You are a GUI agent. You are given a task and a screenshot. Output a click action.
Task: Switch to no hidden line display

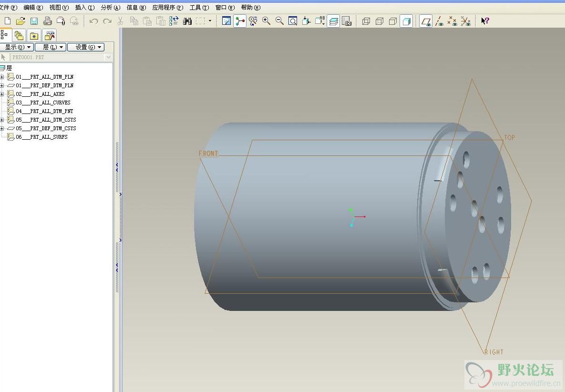(x=393, y=21)
